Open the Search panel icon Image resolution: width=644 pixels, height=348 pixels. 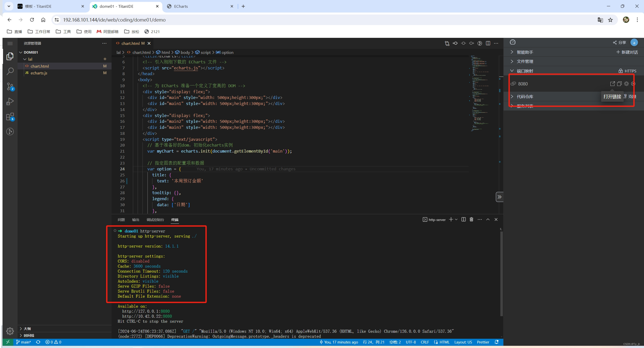point(10,71)
